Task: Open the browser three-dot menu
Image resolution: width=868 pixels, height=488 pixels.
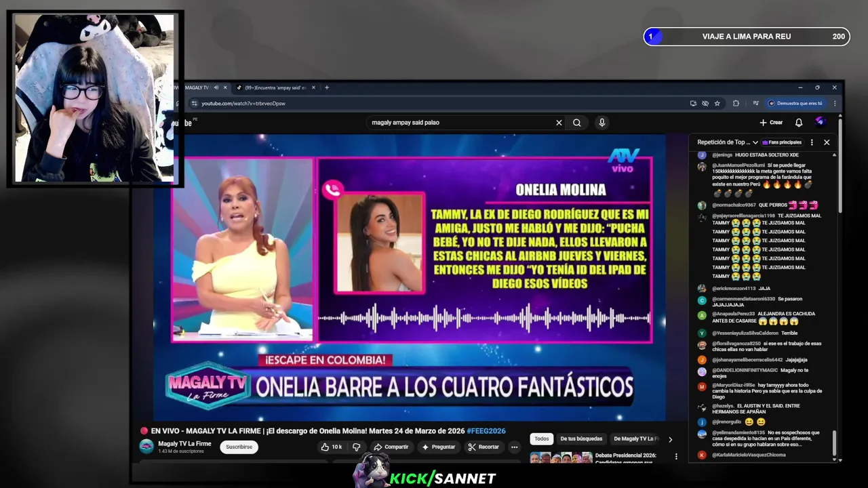Action: 835,104
